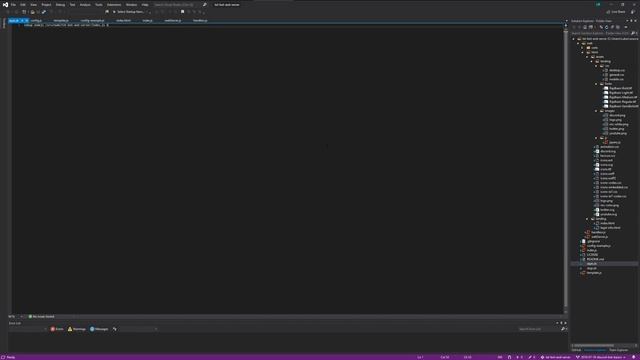640x360 pixels.
Task: Select discord.png in images folder
Action: (617, 115)
